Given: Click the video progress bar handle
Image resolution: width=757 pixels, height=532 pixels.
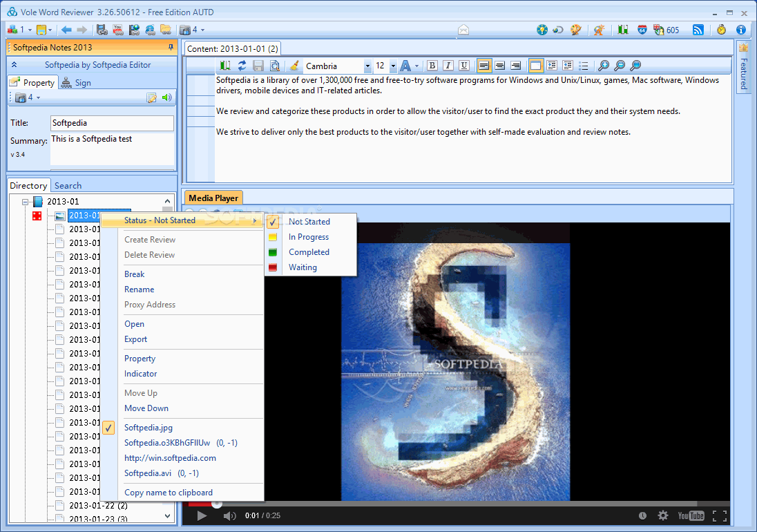Looking at the screenshot, I should coord(217,504).
